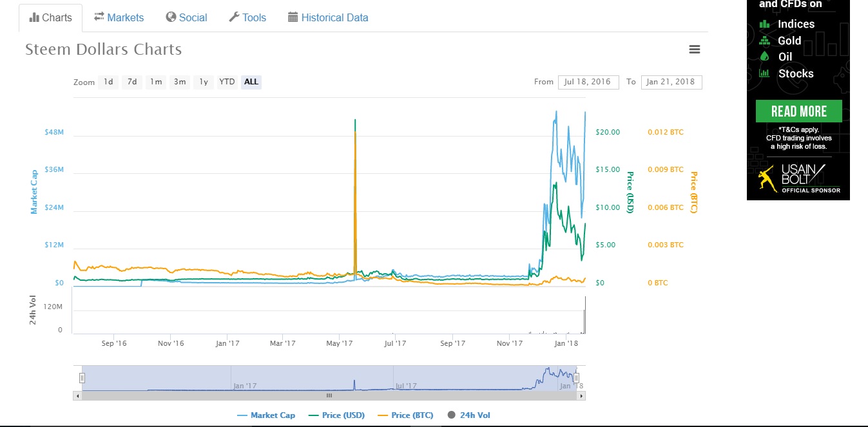The image size is (868, 427).
Task: Click the Usain Bolt sponsor logo
Action: (x=798, y=178)
